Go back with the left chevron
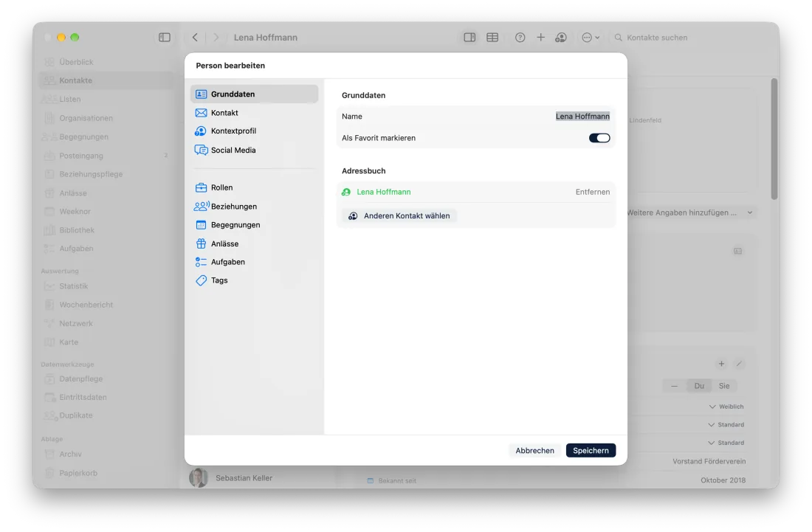Screen dimensions: 812x532 click(195, 37)
